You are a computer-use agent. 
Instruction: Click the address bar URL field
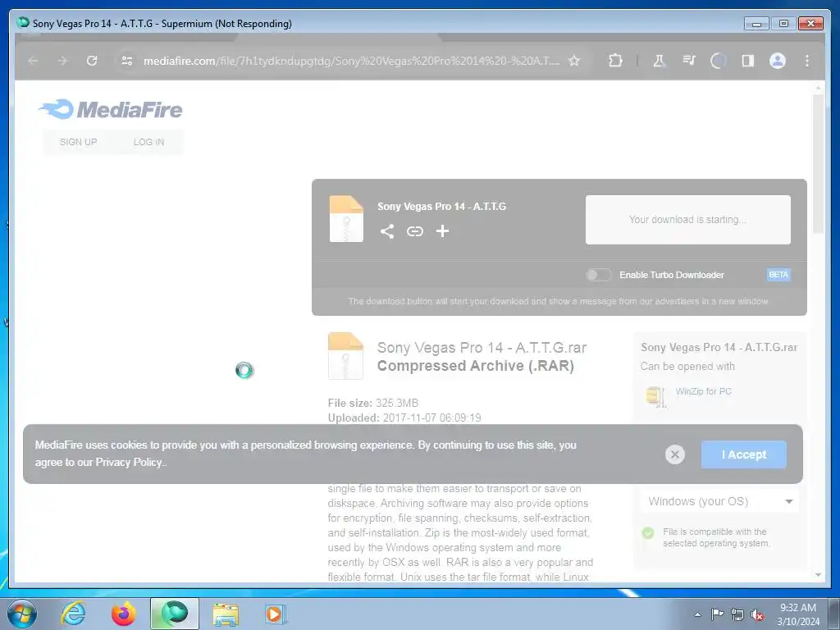point(351,61)
